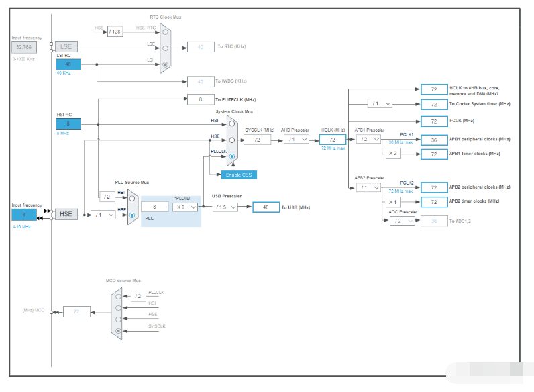
Task: Select HSE radio in PLL Source Mux
Action: 132,215
